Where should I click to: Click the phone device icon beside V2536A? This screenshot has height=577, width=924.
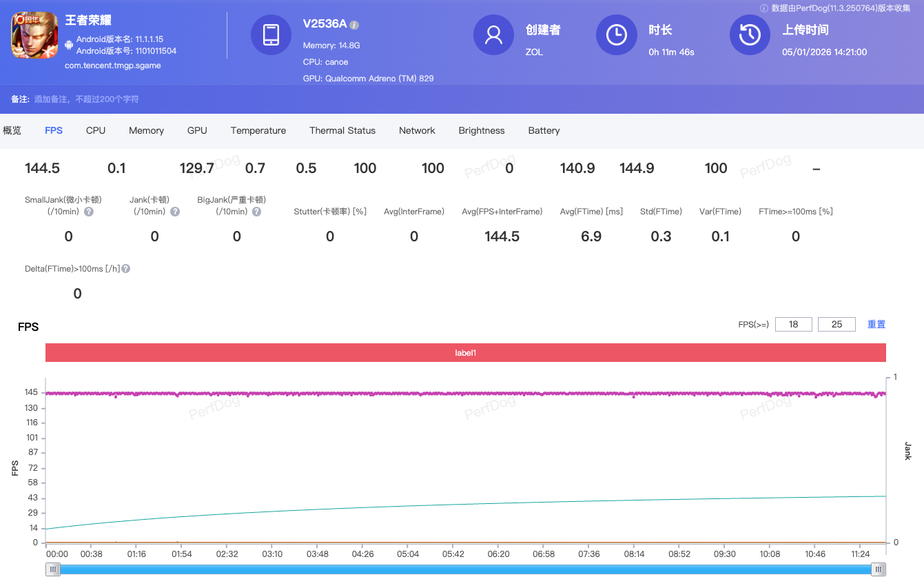click(271, 35)
